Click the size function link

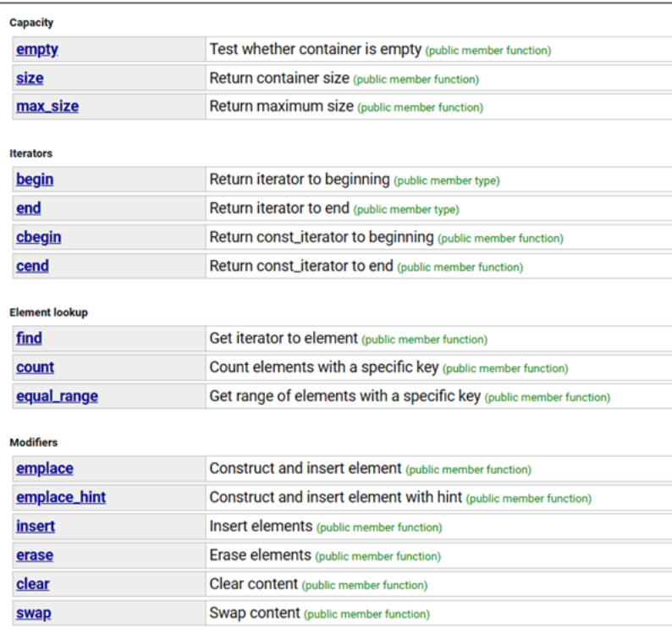click(30, 78)
